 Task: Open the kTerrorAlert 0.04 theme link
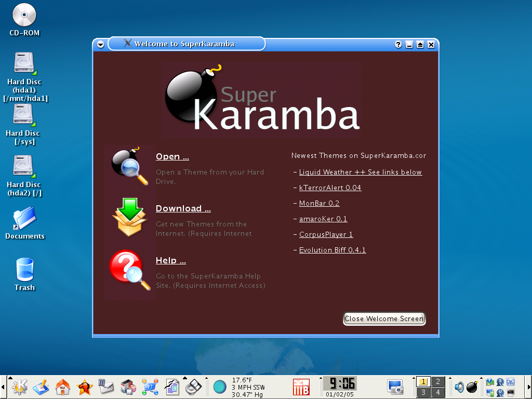pyautogui.click(x=330, y=188)
